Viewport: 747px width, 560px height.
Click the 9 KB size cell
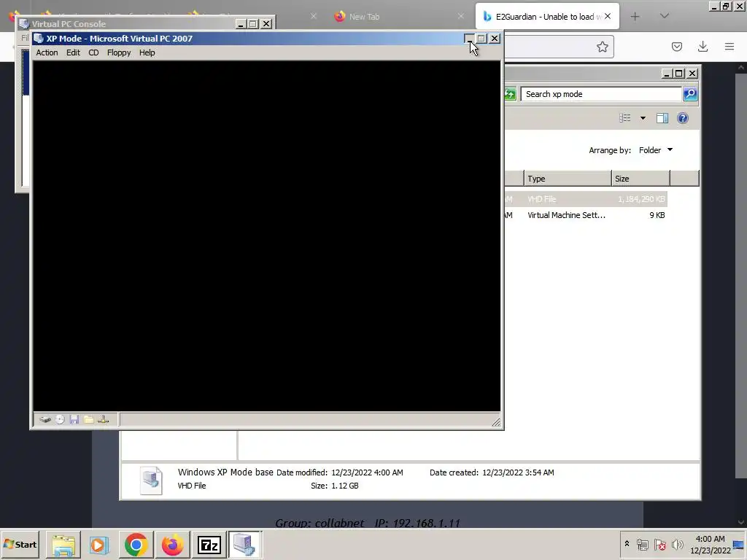(x=657, y=215)
